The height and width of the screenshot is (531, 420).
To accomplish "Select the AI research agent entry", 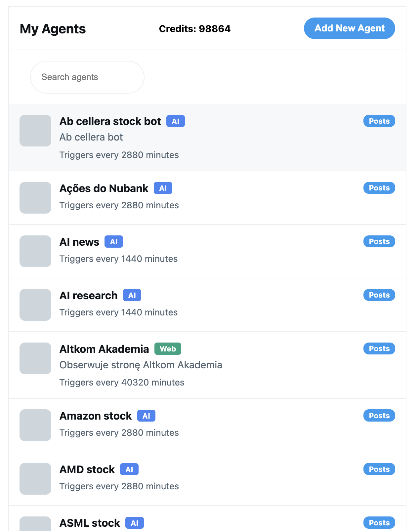I will (x=88, y=295).
